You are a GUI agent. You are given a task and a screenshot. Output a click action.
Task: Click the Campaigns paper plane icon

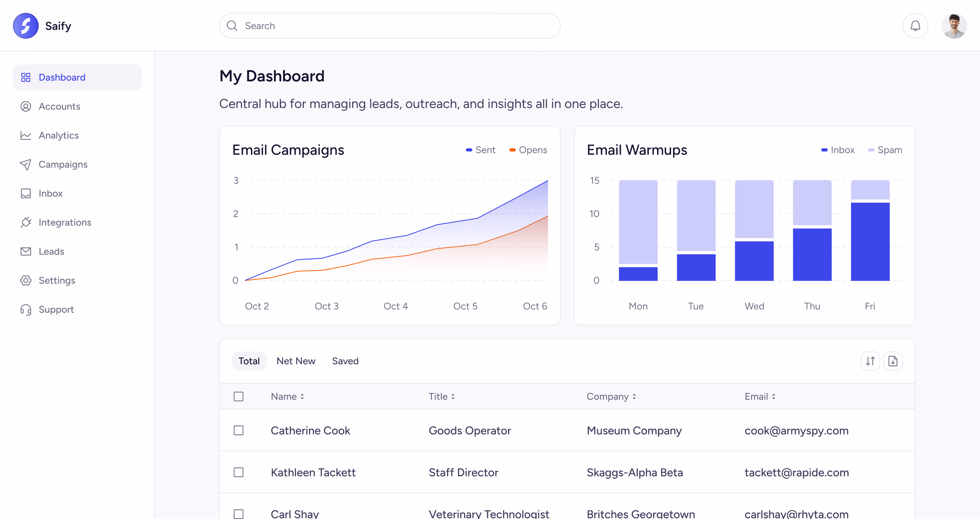[26, 164]
